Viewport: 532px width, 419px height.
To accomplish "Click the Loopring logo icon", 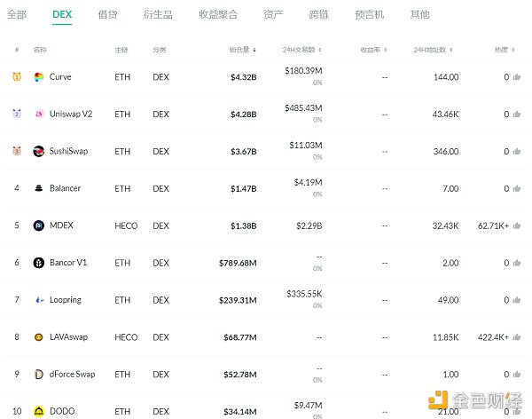I will (39, 300).
